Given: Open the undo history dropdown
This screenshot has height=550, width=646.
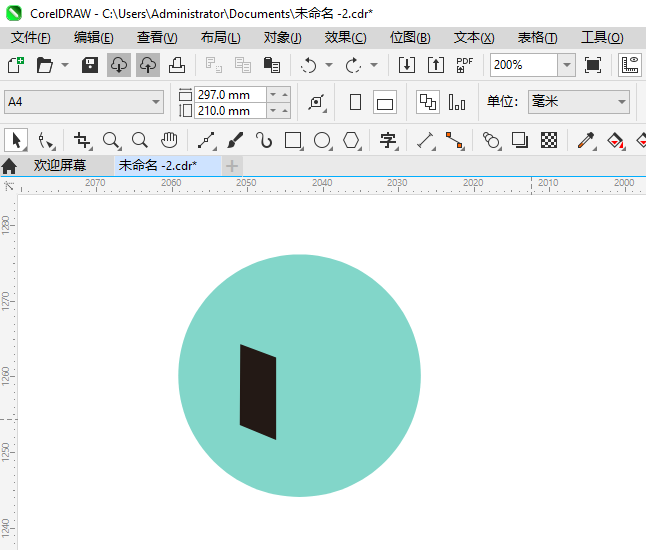Looking at the screenshot, I should [x=329, y=65].
